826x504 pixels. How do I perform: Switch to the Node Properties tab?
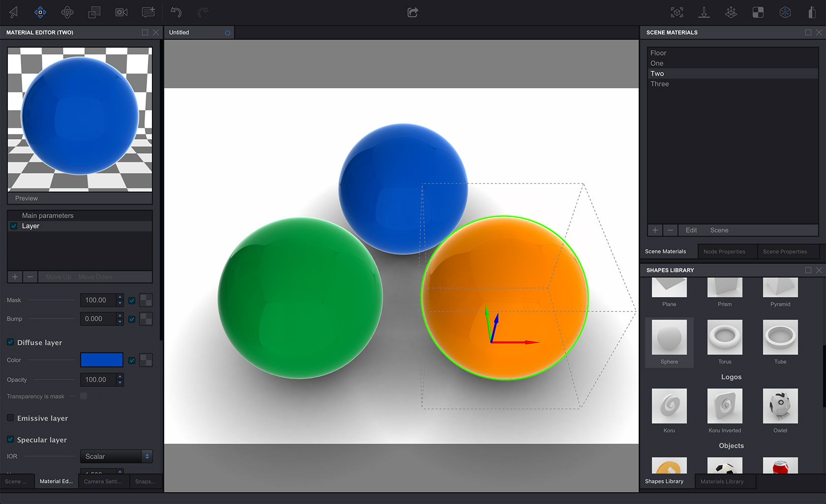click(x=724, y=252)
